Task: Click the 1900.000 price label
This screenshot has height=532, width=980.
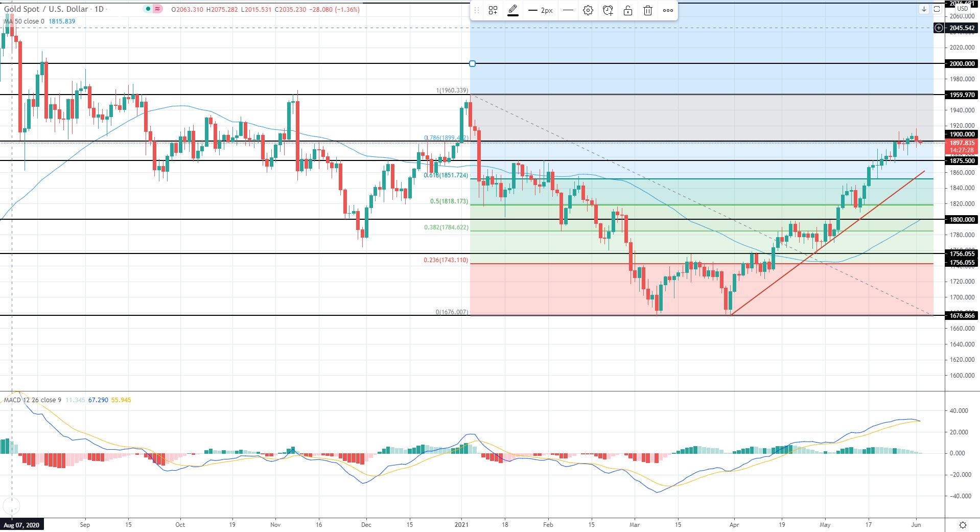Action: click(962, 134)
